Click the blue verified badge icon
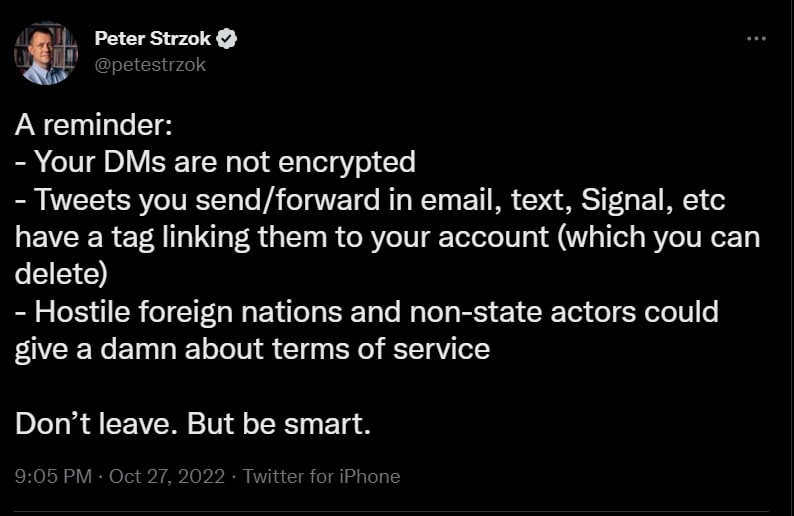 (228, 39)
